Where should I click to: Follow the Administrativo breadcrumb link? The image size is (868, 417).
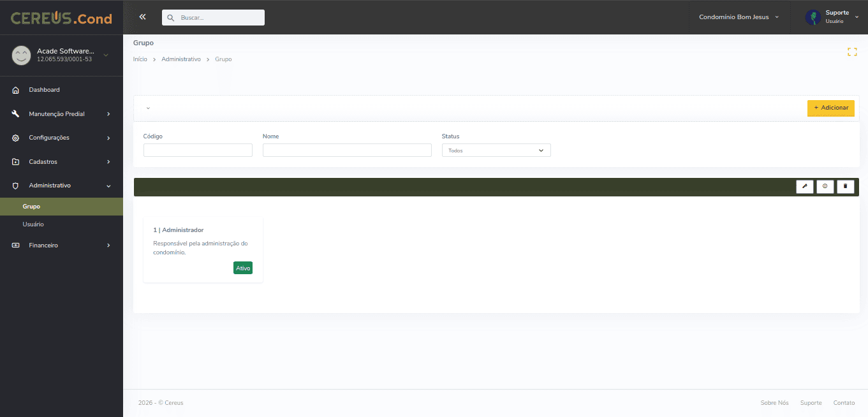click(x=181, y=59)
